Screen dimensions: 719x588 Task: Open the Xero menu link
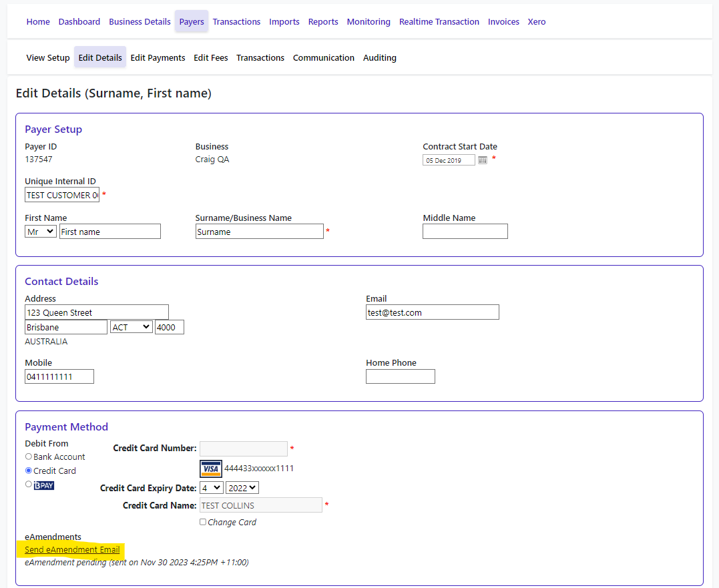coord(536,22)
